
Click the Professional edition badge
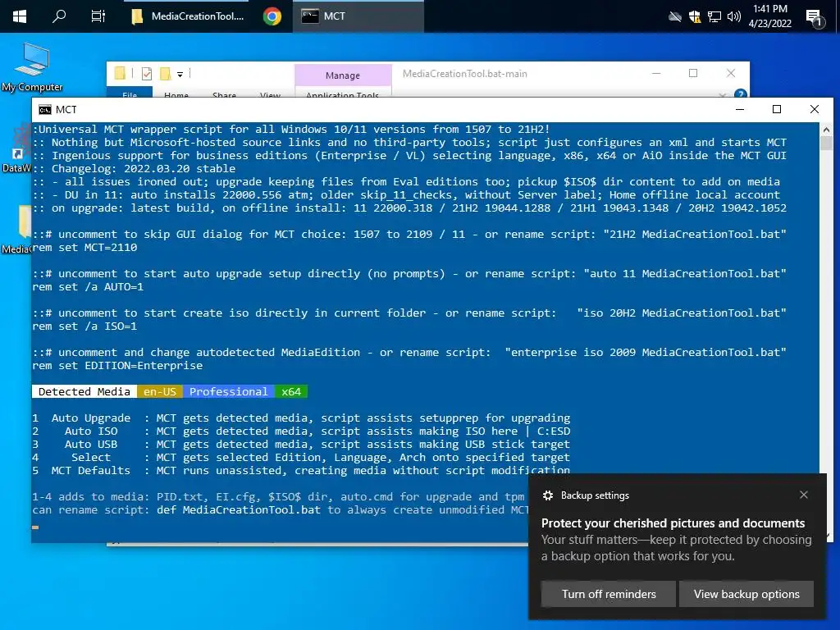point(229,391)
